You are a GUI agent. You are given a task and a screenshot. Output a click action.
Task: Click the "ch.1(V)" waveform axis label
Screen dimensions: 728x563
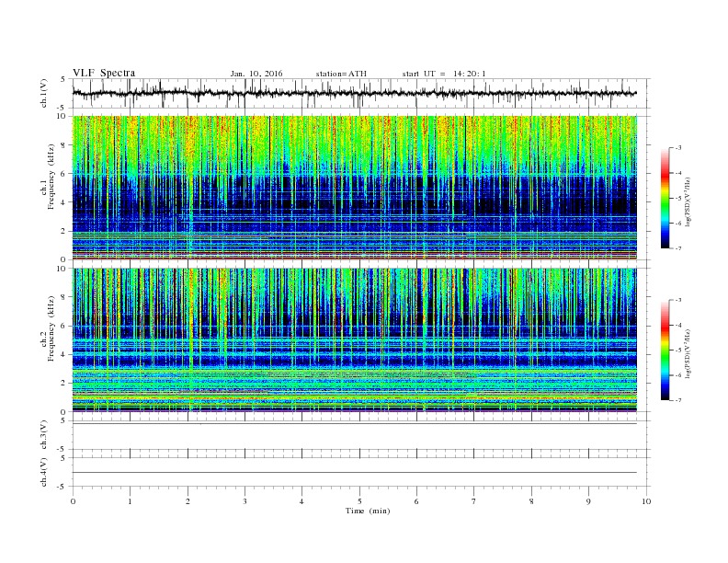[x=44, y=93]
